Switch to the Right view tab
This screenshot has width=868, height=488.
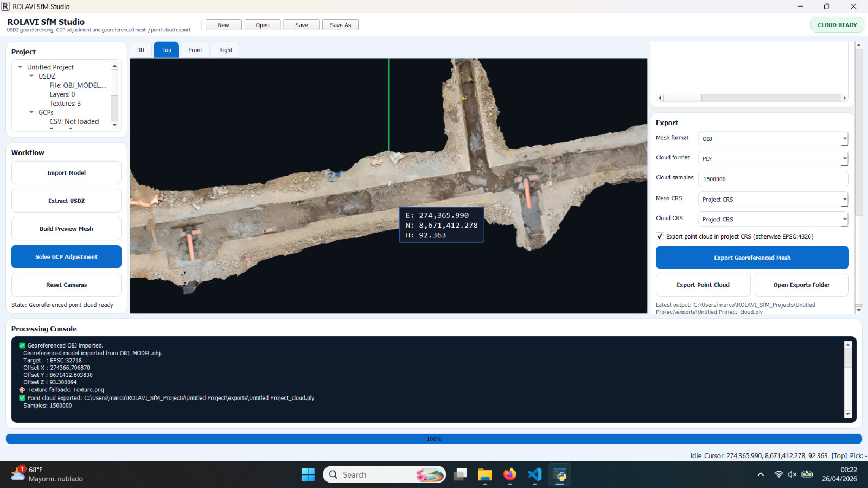[x=226, y=50]
